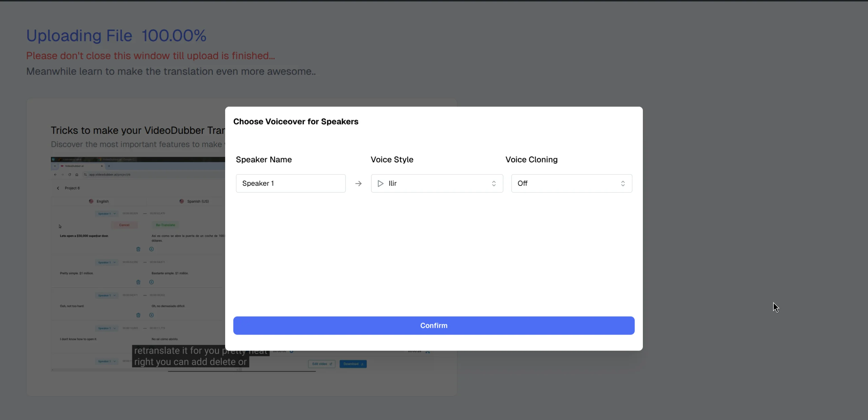868x420 pixels.
Task: Expand the Speaker 1 dropdown in the first segment
Action: point(106,214)
